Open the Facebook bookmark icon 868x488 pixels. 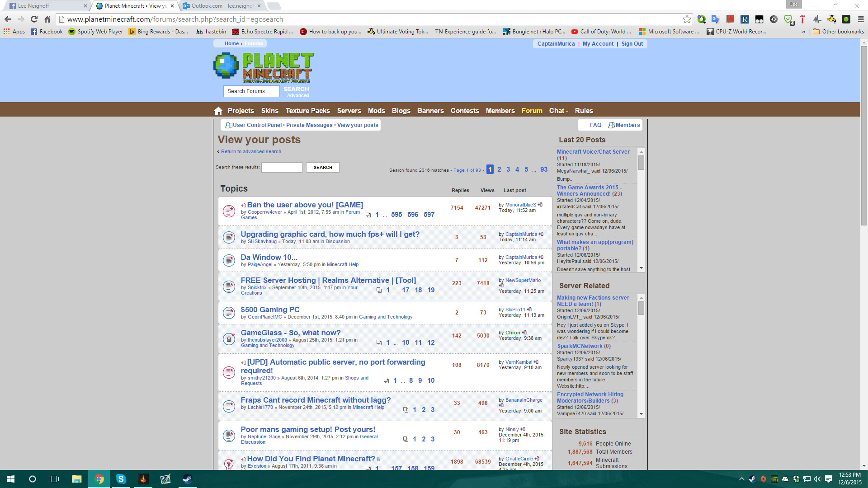click(x=35, y=31)
